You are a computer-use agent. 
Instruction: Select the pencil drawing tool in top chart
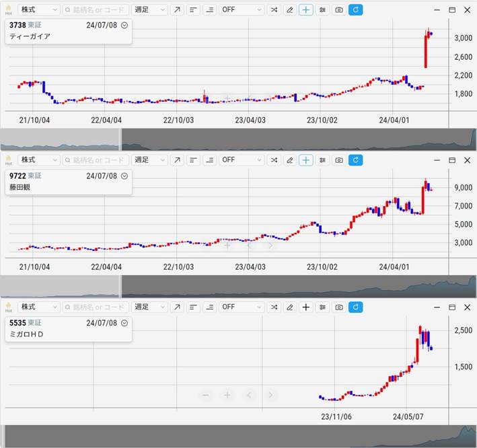(290, 10)
